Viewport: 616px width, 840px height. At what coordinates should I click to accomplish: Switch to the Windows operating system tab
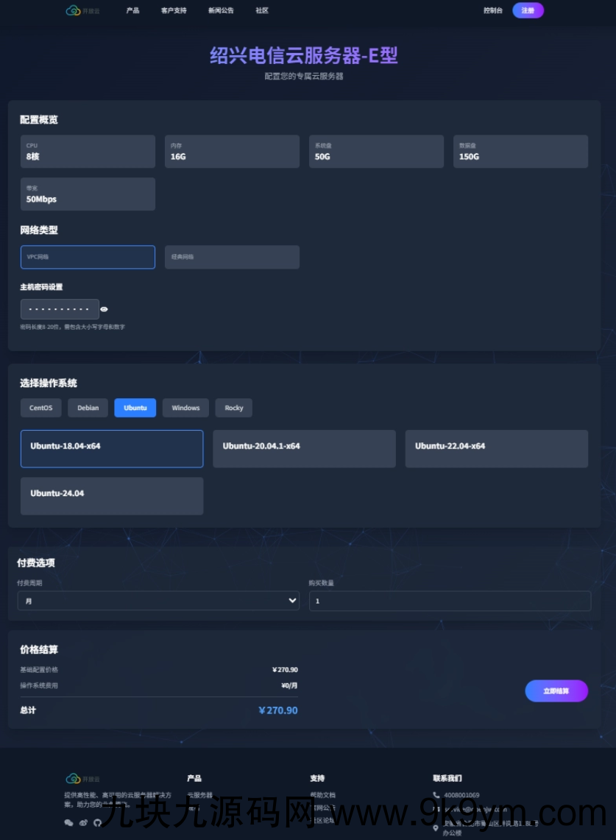coord(185,408)
